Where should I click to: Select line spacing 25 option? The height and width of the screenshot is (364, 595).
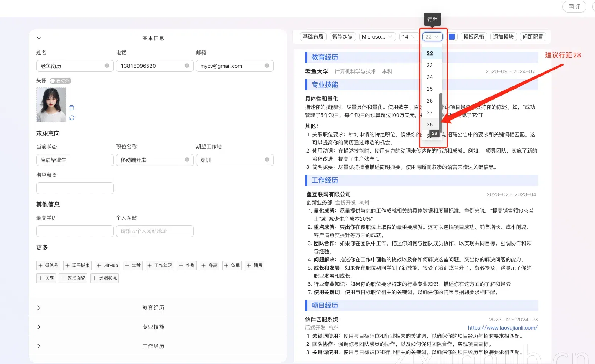[x=431, y=89]
